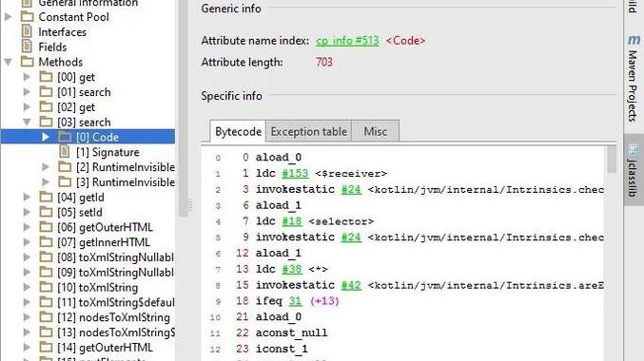Switch to the Bytecode tab
644x361 pixels.
tap(238, 131)
